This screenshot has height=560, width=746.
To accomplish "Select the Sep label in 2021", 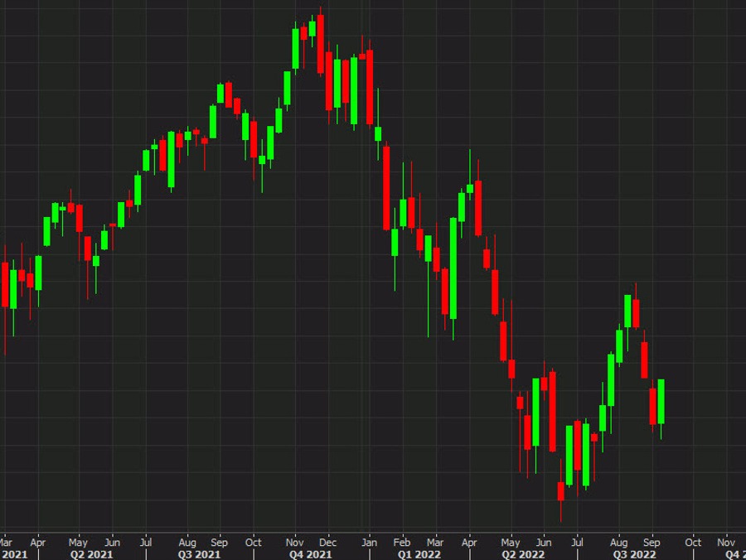I will point(220,543).
